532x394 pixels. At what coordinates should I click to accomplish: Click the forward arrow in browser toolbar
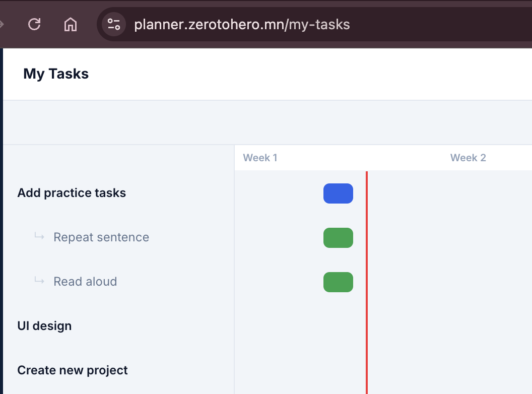click(2, 24)
